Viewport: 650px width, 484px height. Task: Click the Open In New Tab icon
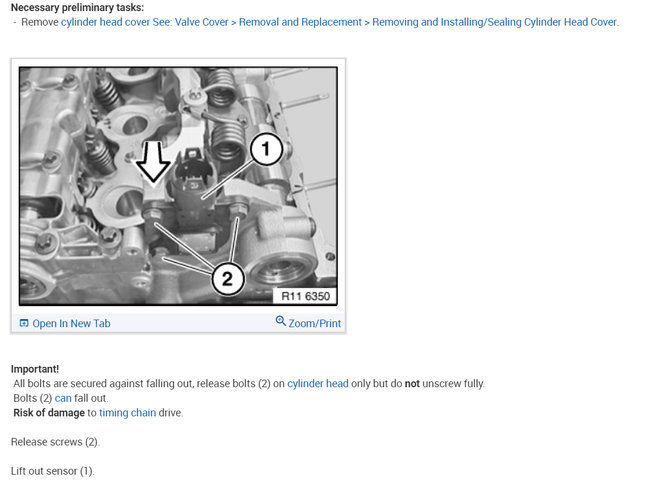coord(24,323)
